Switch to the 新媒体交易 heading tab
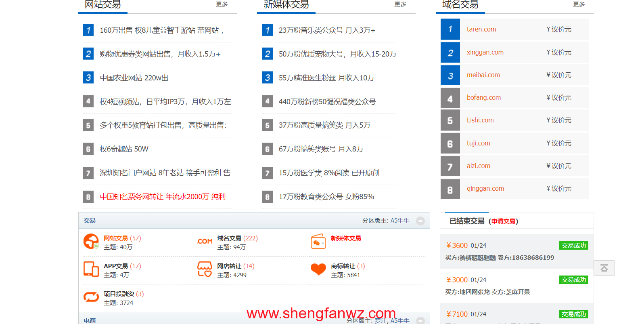This screenshot has height=324, width=644. point(286,5)
